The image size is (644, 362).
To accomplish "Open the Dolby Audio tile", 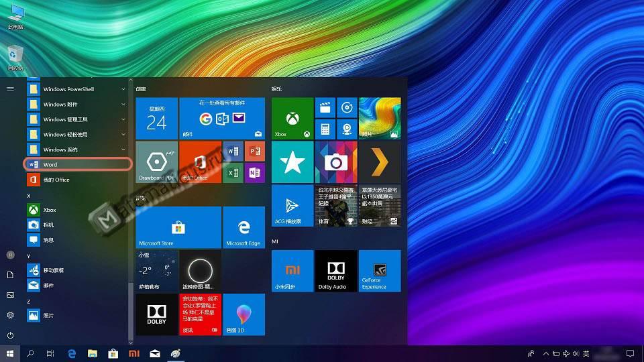I will (336, 271).
